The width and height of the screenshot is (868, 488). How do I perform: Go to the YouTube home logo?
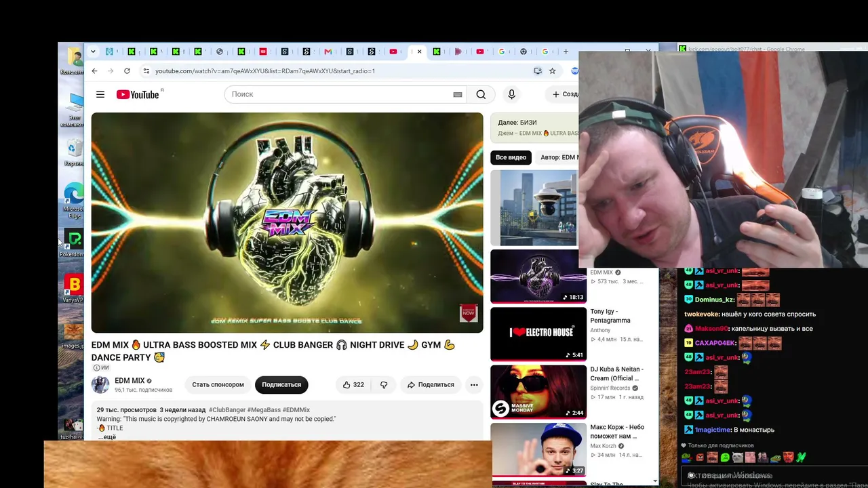pyautogui.click(x=138, y=94)
